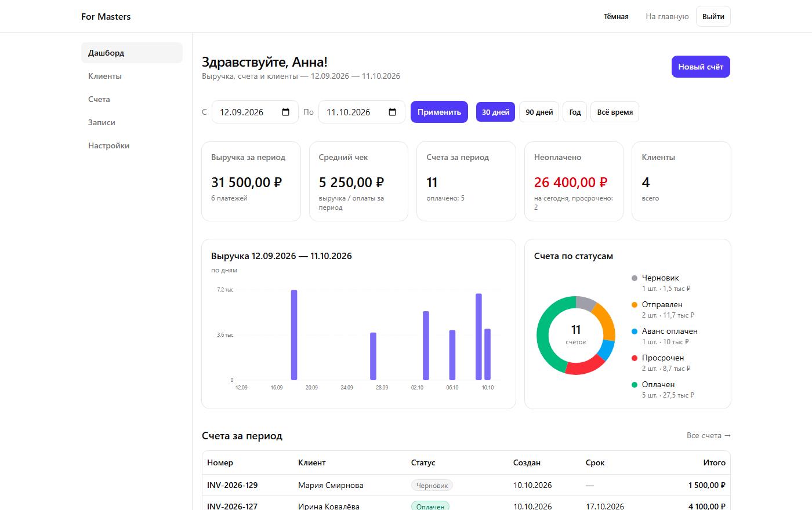Open the Счета за период count card
The image size is (812, 510).
(x=466, y=181)
